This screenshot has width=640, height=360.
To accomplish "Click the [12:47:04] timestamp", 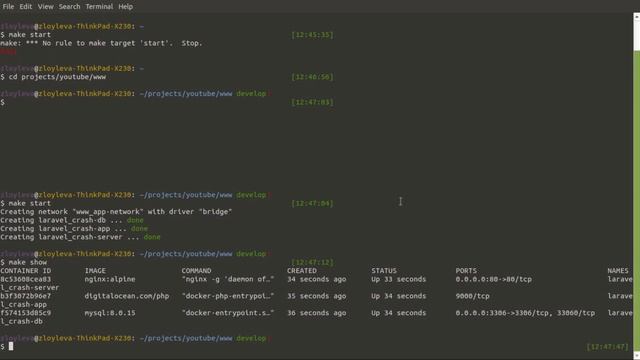I will 312,203.
